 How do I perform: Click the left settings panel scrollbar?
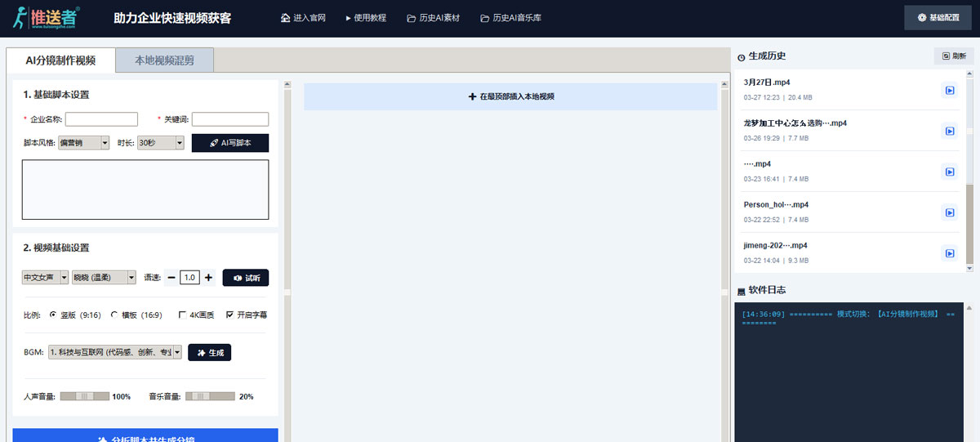coord(287,260)
